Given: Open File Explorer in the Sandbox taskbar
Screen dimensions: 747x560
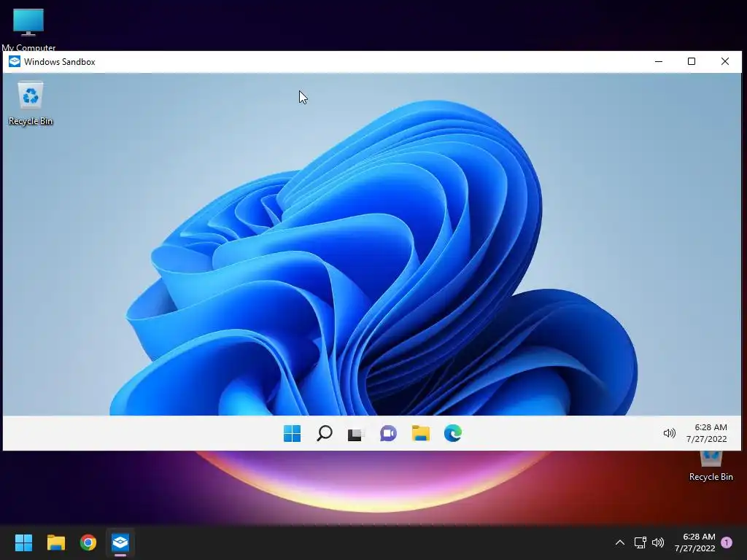Looking at the screenshot, I should pos(421,433).
